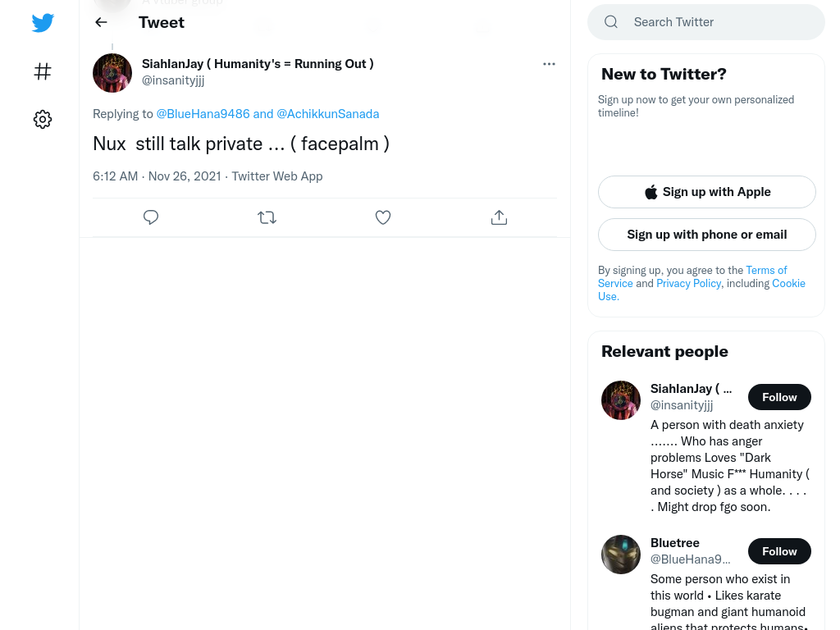
Task: Click the Search Twitter field
Action: 706,22
